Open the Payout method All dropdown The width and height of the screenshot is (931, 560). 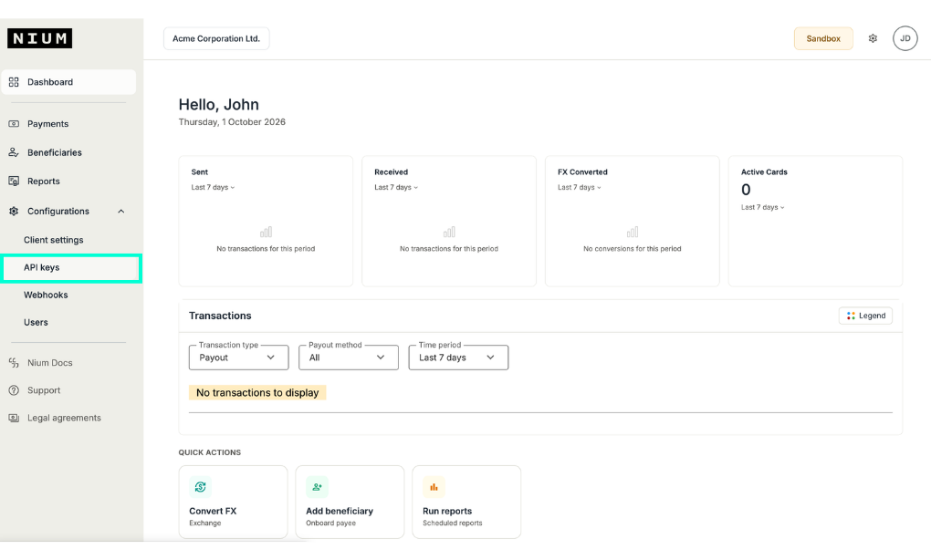pyautogui.click(x=349, y=358)
